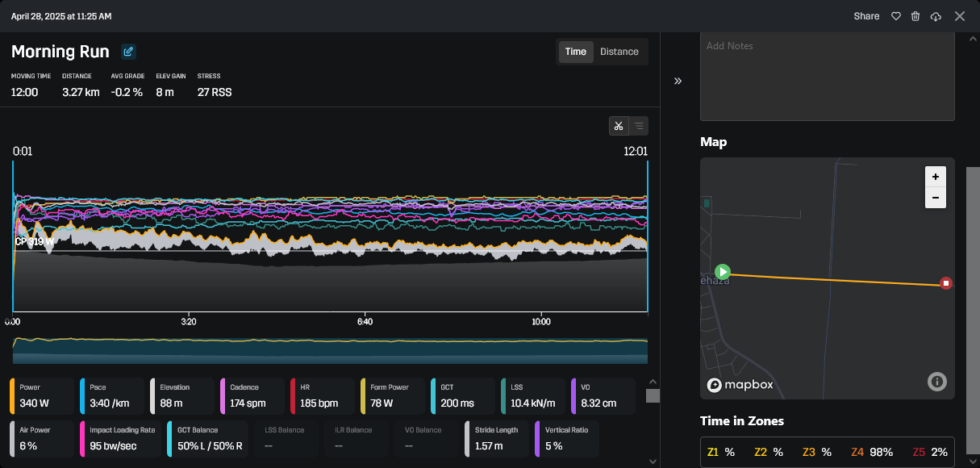
Task: Open the chart lines list icon
Action: tap(639, 126)
